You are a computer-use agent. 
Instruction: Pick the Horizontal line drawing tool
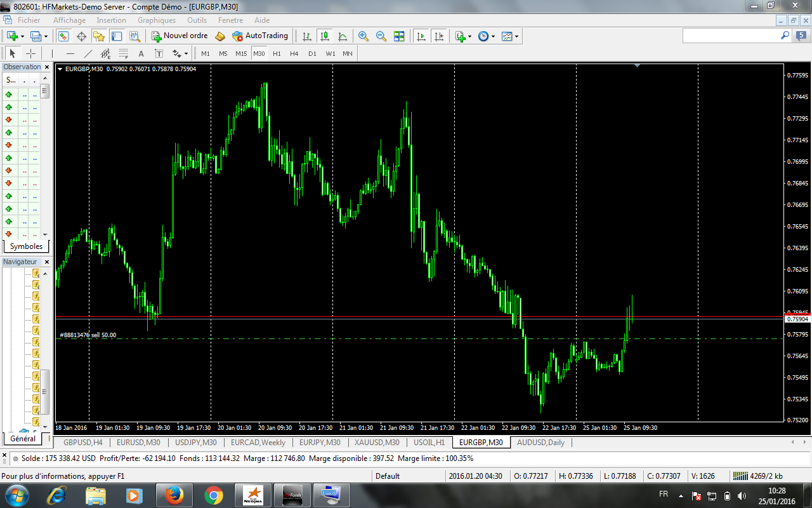70,53
